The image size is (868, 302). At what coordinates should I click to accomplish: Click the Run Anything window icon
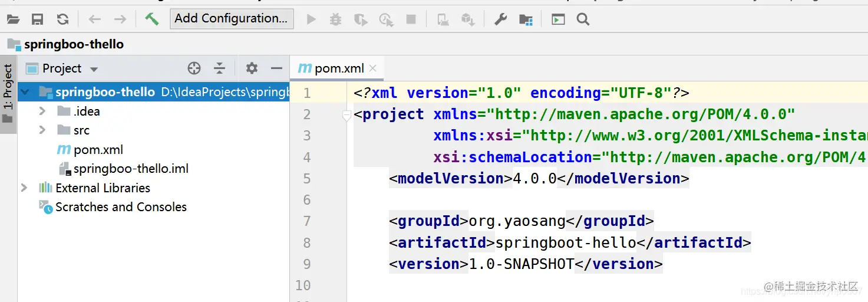point(558,19)
